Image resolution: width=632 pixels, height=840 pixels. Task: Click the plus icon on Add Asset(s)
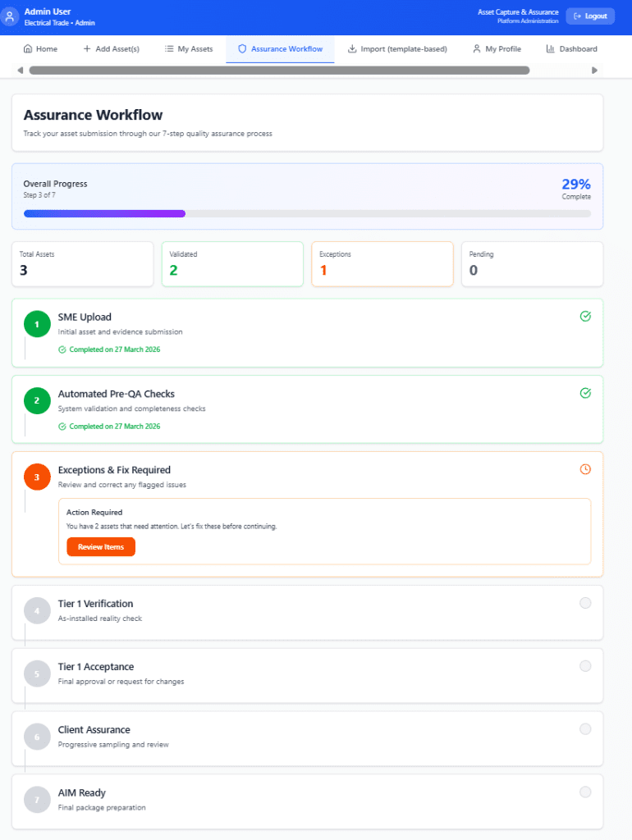click(x=87, y=48)
